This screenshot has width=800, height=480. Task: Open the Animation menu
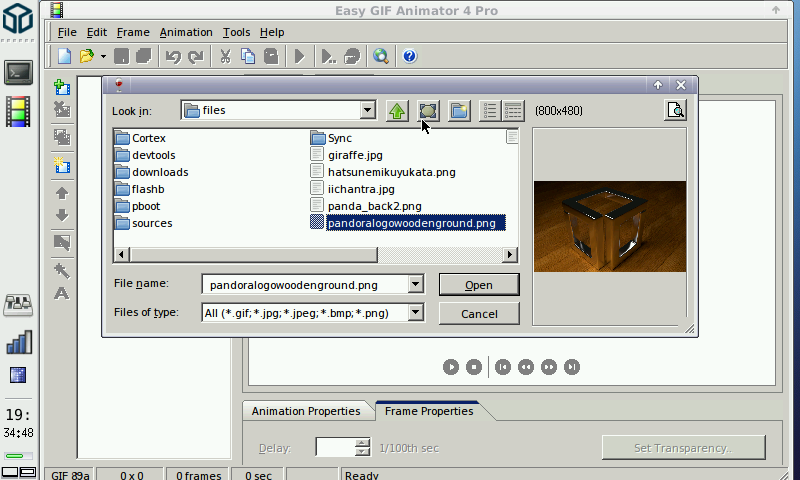[185, 32]
